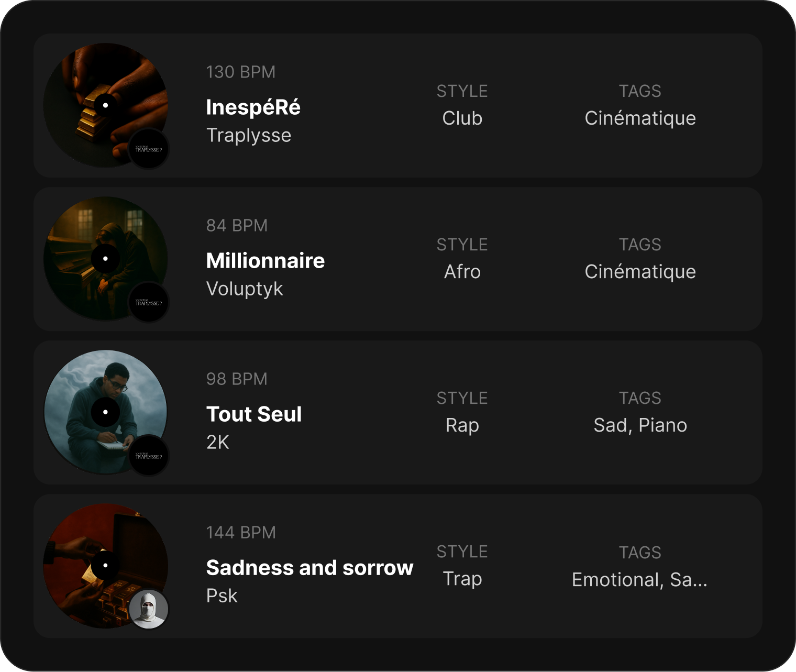The image size is (796, 672).
Task: Open the Millionnaire track title
Action: pyautogui.click(x=265, y=261)
